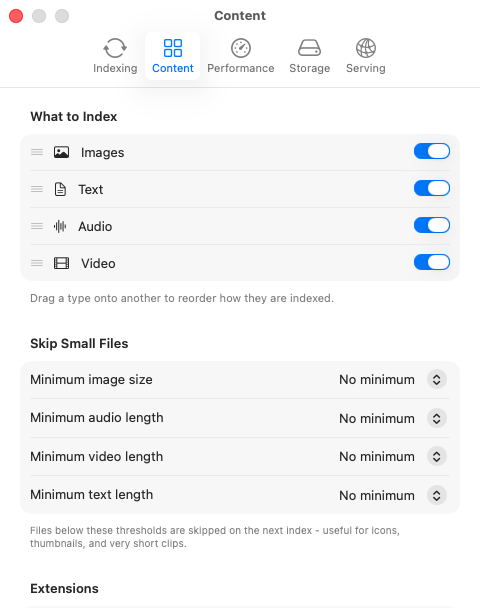This screenshot has height=608, width=480.
Task: Grab the Text row drag handle
Action: click(37, 189)
